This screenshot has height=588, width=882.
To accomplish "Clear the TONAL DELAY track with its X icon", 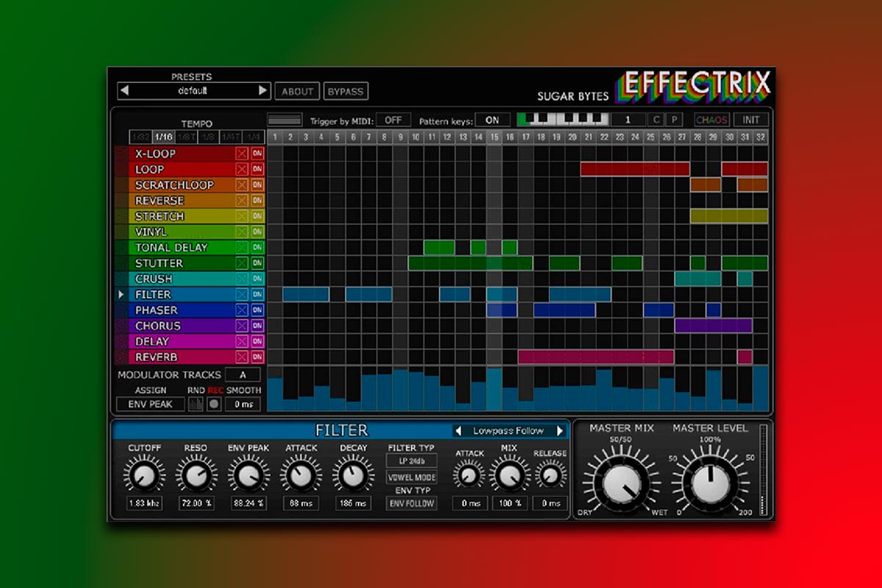I will (x=242, y=248).
